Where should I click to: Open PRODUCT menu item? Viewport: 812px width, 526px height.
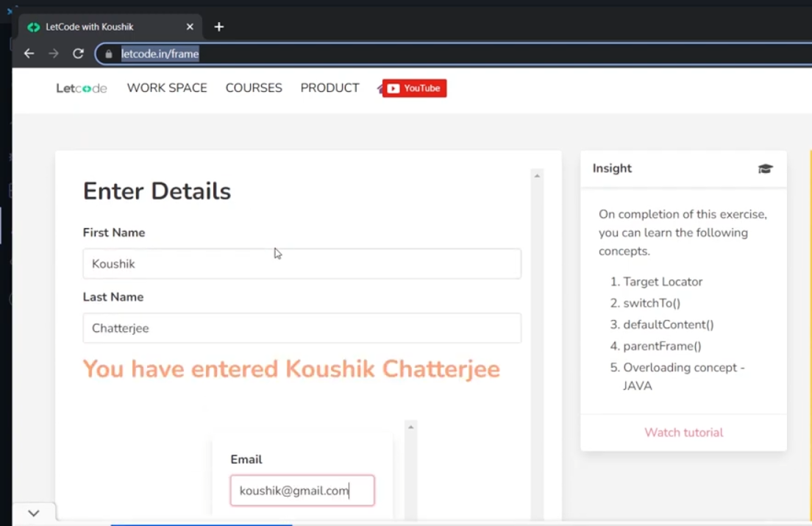[x=330, y=88]
